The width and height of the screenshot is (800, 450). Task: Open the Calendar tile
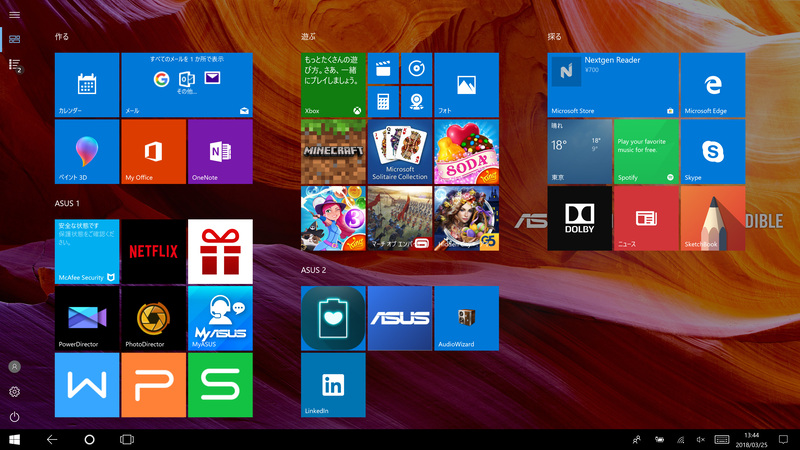point(87,85)
